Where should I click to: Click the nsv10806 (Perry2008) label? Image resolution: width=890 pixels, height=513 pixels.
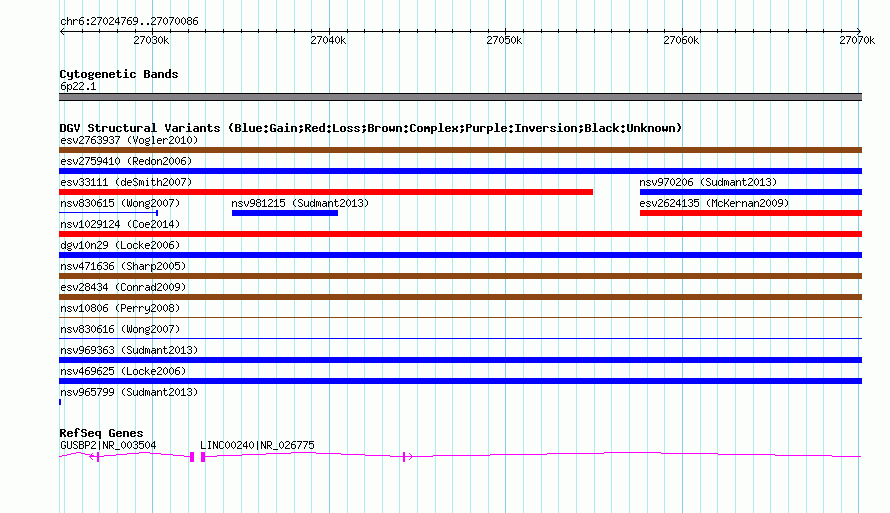click(120, 308)
